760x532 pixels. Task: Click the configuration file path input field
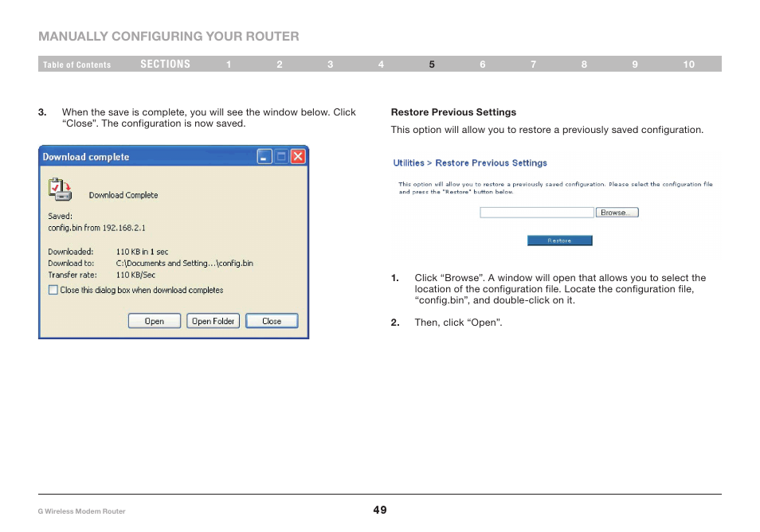pyautogui.click(x=537, y=212)
